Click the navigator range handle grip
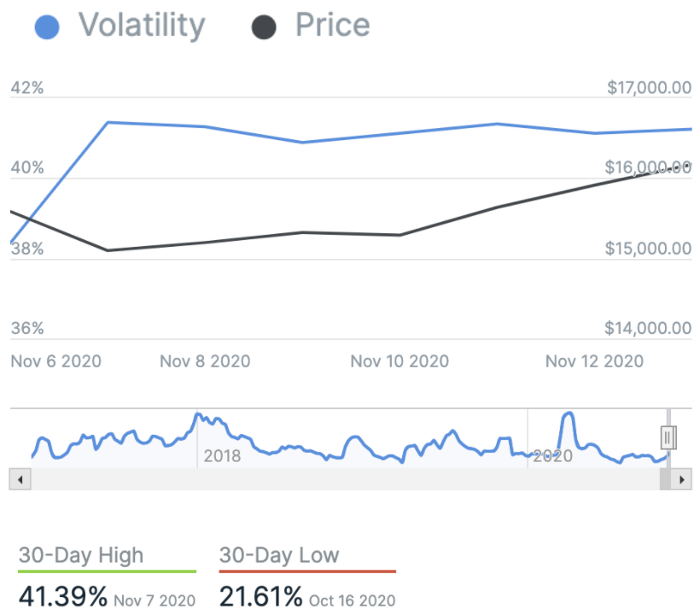Image resolution: width=700 pixels, height=615 pixels. 668,438
